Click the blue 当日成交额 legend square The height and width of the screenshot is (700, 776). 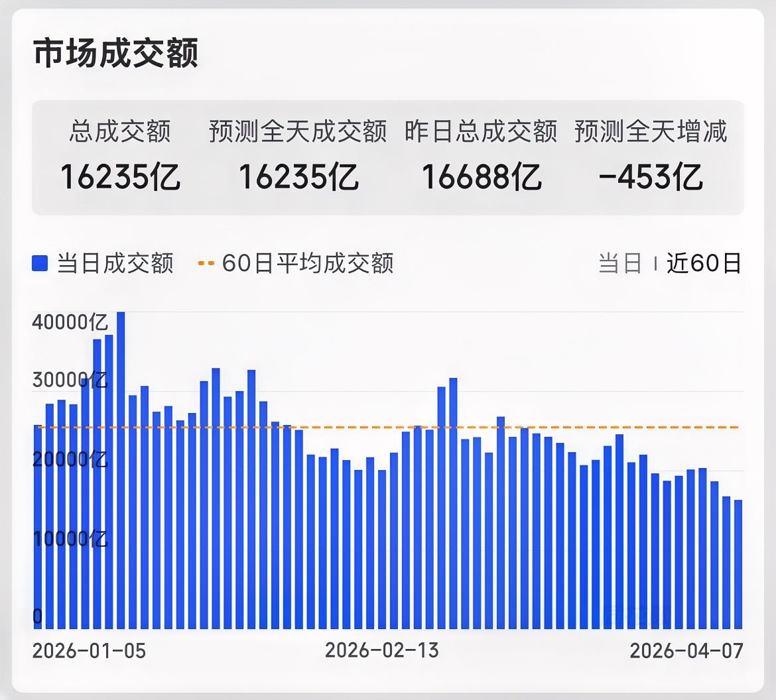[x=38, y=263]
